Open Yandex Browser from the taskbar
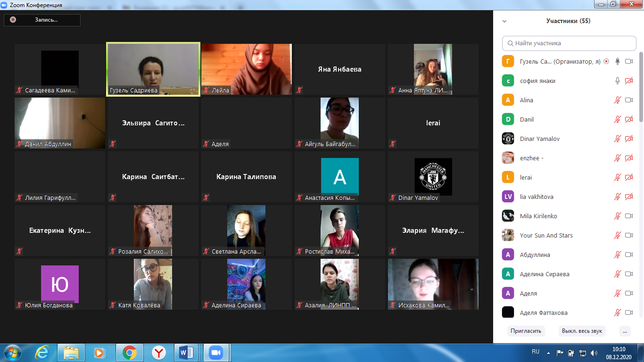 (x=158, y=352)
